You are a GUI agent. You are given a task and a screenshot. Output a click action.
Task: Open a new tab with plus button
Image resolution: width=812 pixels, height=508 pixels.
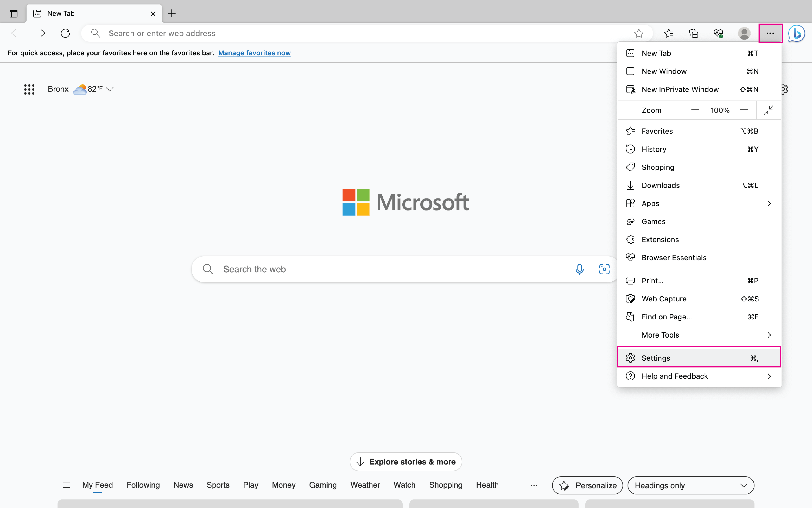coord(172,13)
